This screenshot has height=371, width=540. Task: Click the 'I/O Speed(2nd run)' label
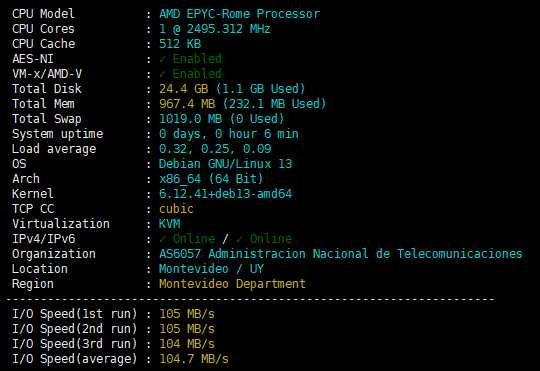point(75,329)
